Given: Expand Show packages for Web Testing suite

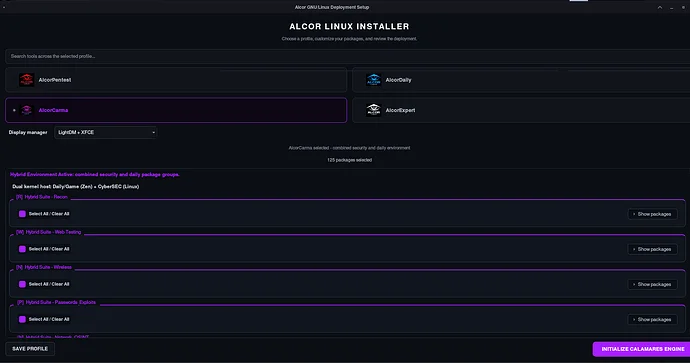Looking at the screenshot, I should click(652, 249).
